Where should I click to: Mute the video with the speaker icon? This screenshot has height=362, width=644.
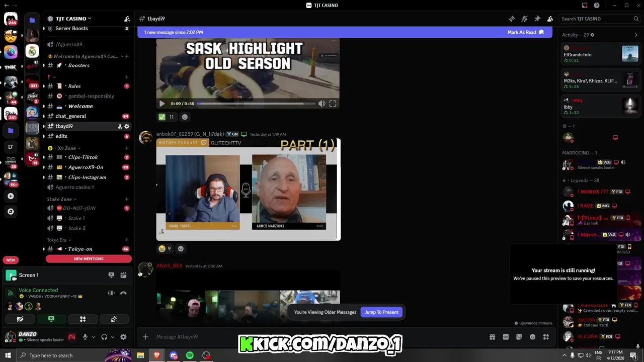(321, 104)
